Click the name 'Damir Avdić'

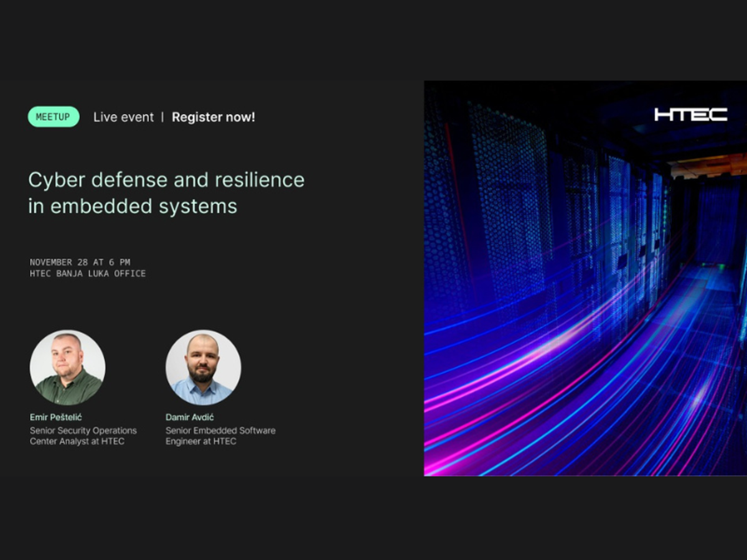pyautogui.click(x=189, y=417)
